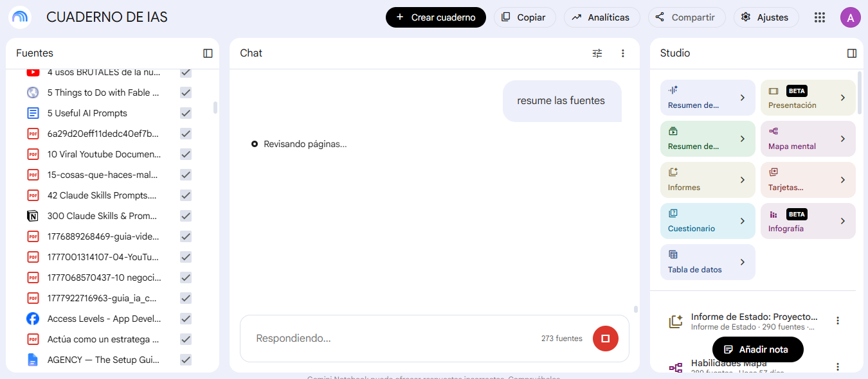Screen dimensions: 868x379
Task: Collapse the Fuentes panel with its icon
Action: (208, 53)
